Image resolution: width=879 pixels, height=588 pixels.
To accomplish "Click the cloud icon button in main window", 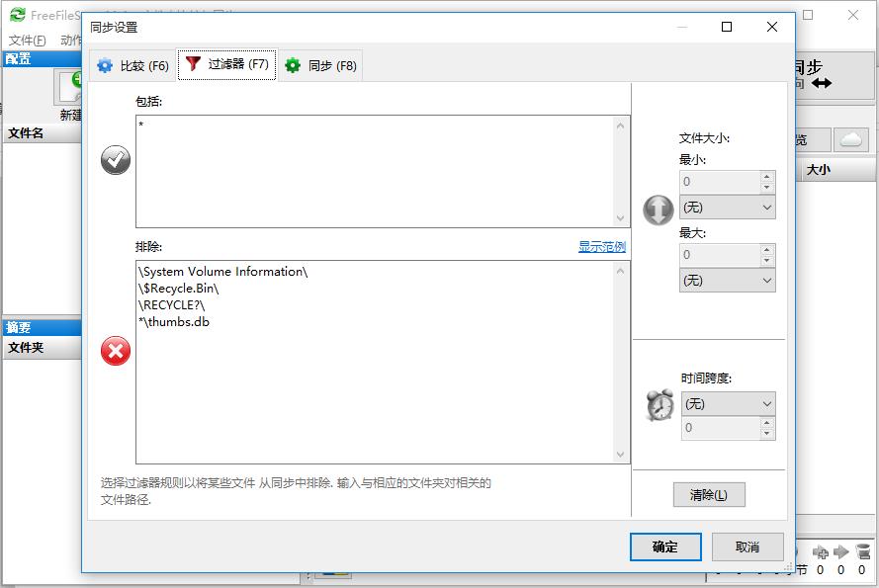I will (851, 139).
